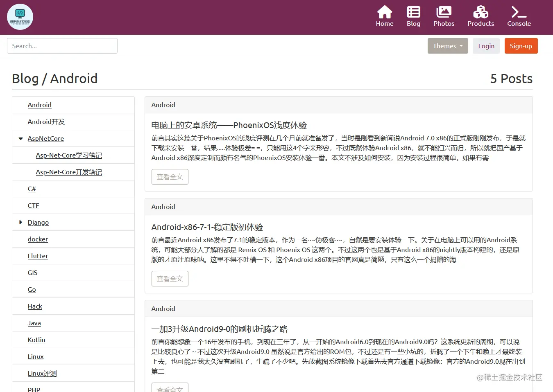Select the PHP category
553x392 pixels.
pos(34,389)
